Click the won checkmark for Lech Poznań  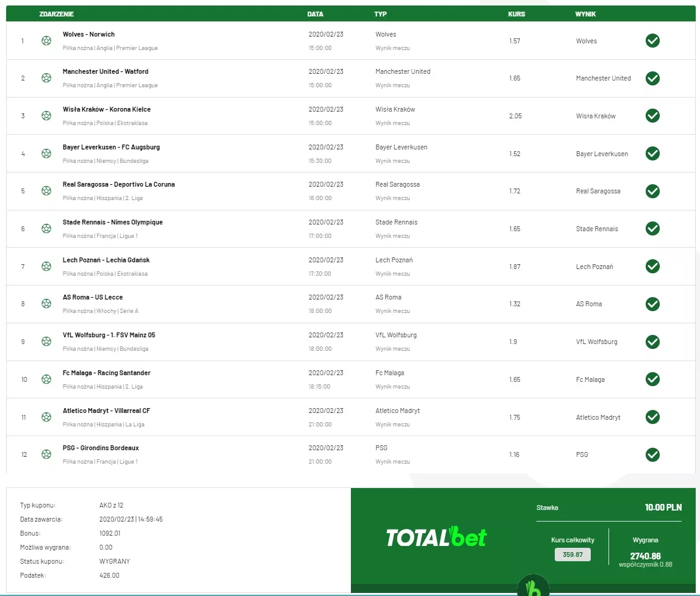click(x=652, y=267)
